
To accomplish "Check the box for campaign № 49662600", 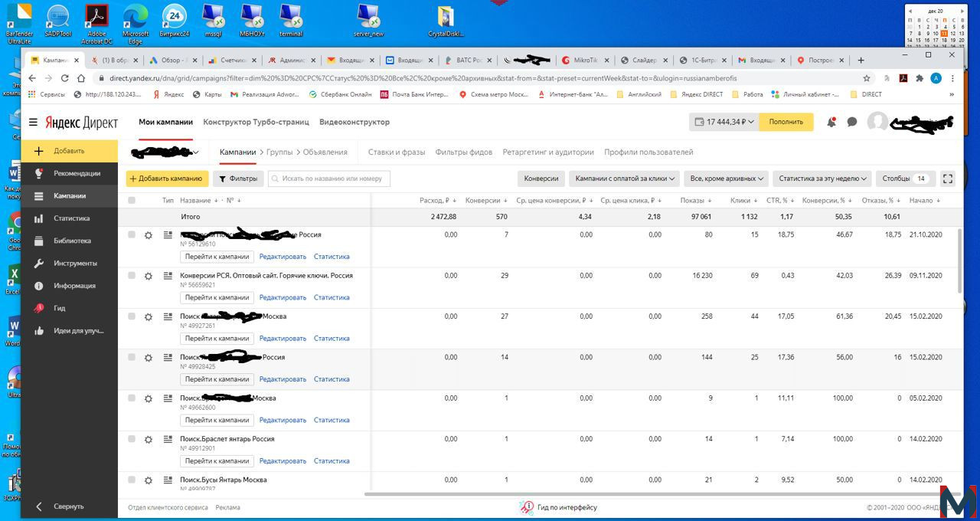I will (x=131, y=398).
